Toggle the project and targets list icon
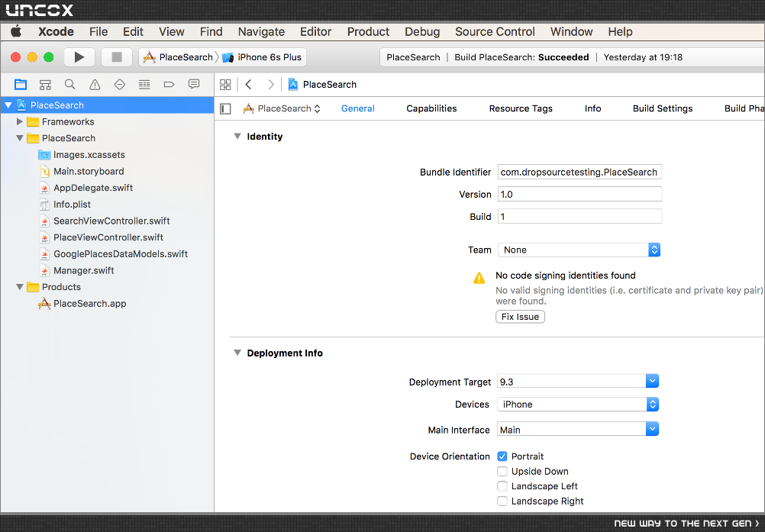The height and width of the screenshot is (532, 765). [x=225, y=108]
